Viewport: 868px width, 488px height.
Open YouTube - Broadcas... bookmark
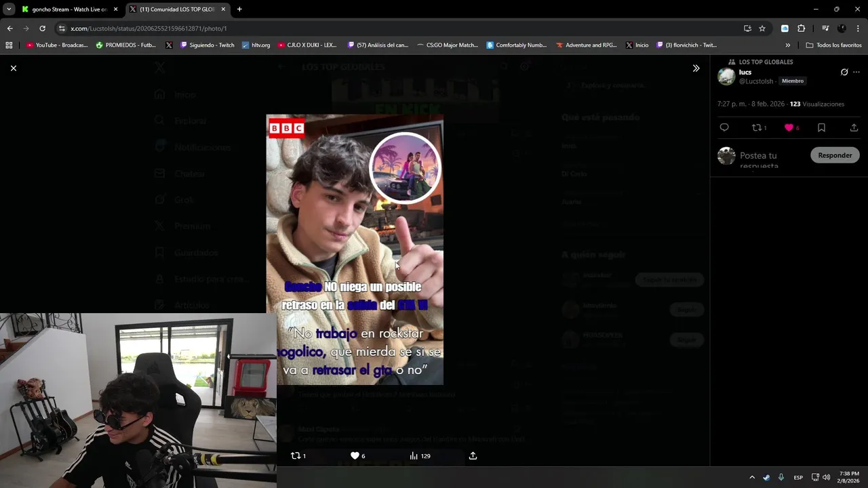point(57,45)
